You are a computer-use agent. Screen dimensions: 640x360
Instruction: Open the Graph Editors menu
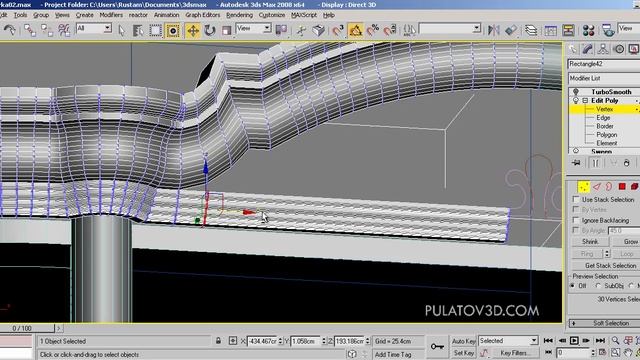click(202, 15)
